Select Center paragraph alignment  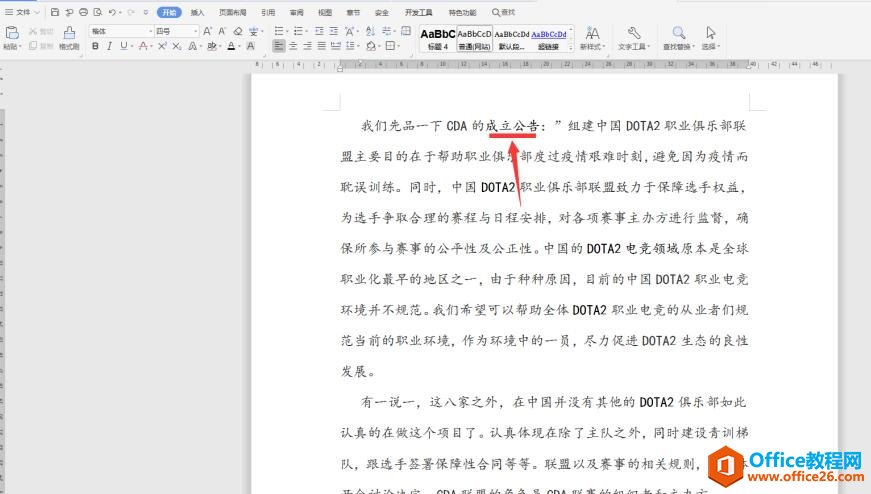click(x=293, y=46)
